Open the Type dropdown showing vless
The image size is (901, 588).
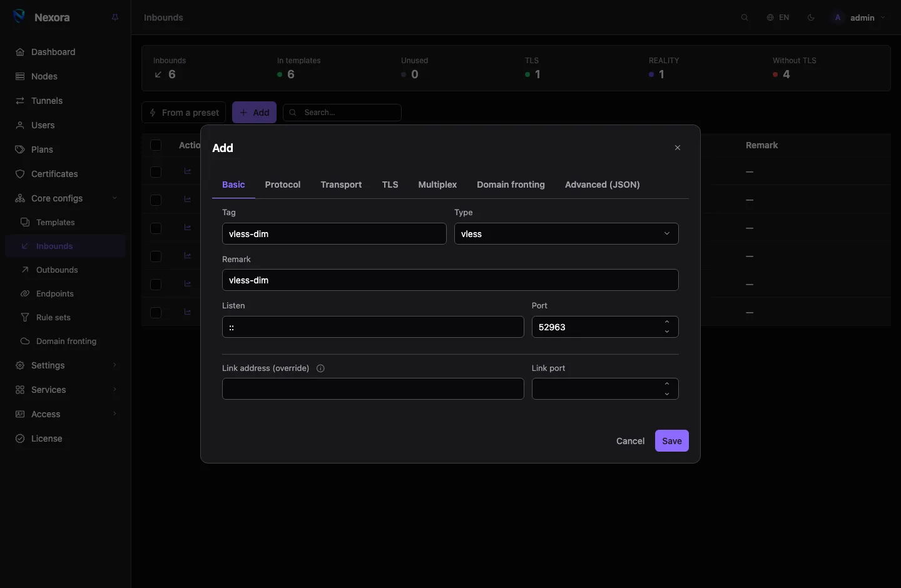click(566, 234)
